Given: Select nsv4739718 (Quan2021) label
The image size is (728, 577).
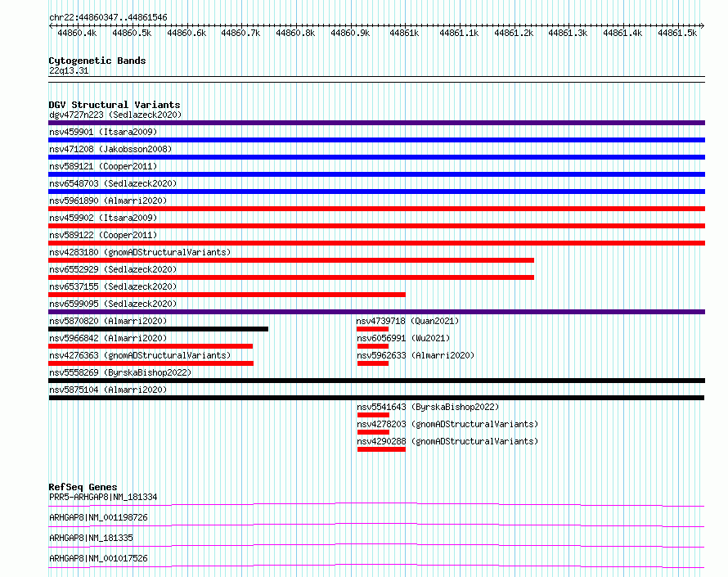Looking at the screenshot, I should tap(407, 321).
